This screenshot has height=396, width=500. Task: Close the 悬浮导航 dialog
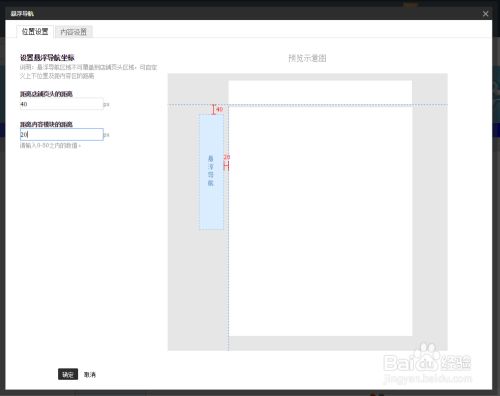click(485, 14)
